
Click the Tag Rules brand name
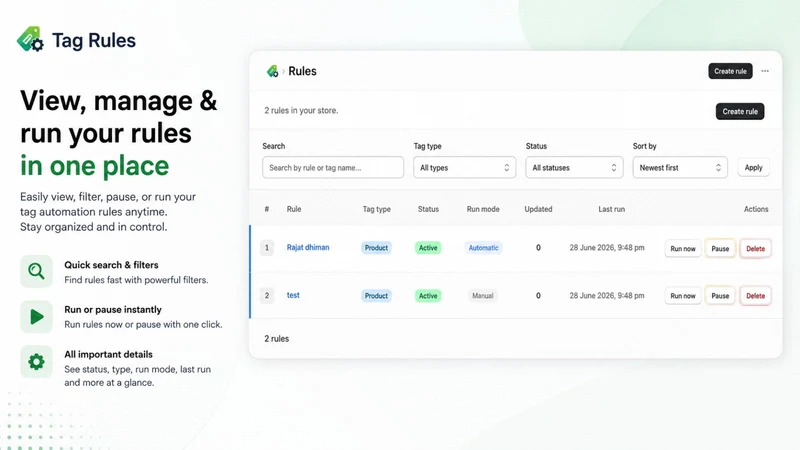(94, 40)
